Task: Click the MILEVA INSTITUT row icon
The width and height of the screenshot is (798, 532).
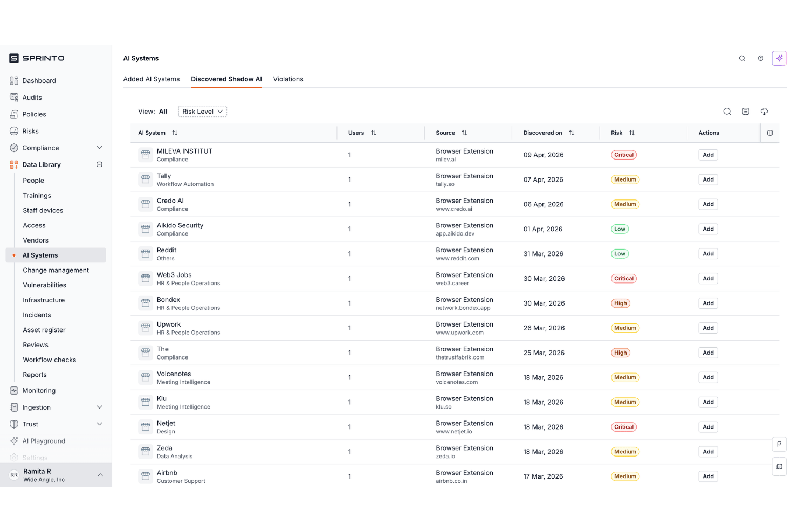Action: click(146, 155)
